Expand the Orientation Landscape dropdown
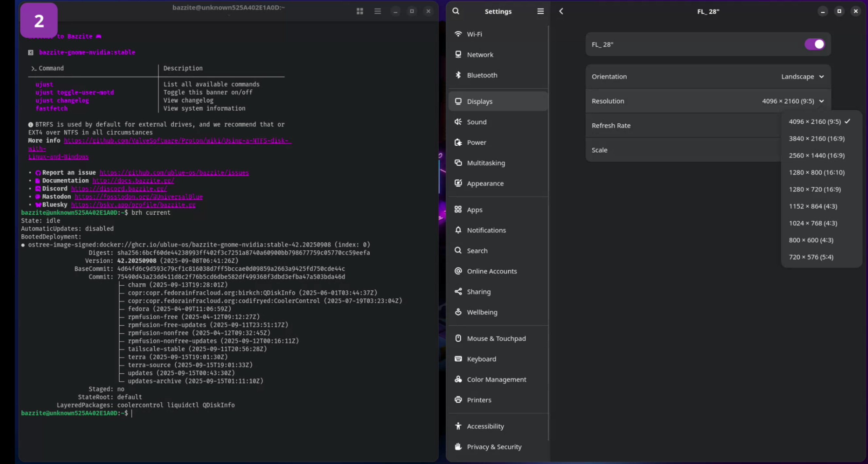Screen dimensions: 868x464 click(x=802, y=77)
